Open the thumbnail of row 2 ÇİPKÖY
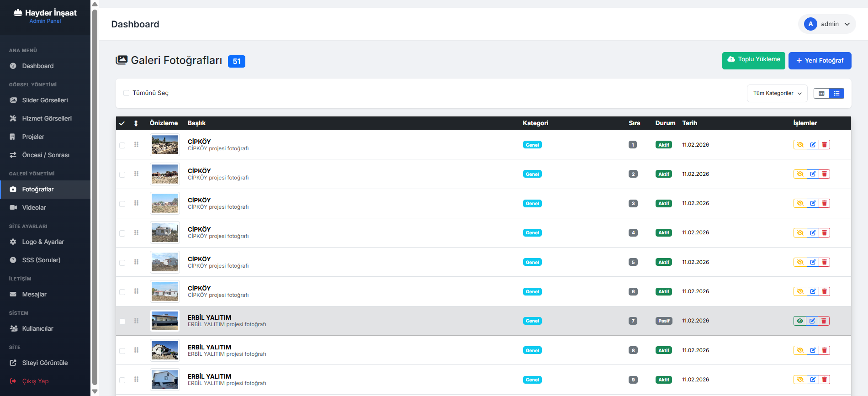 pos(165,174)
